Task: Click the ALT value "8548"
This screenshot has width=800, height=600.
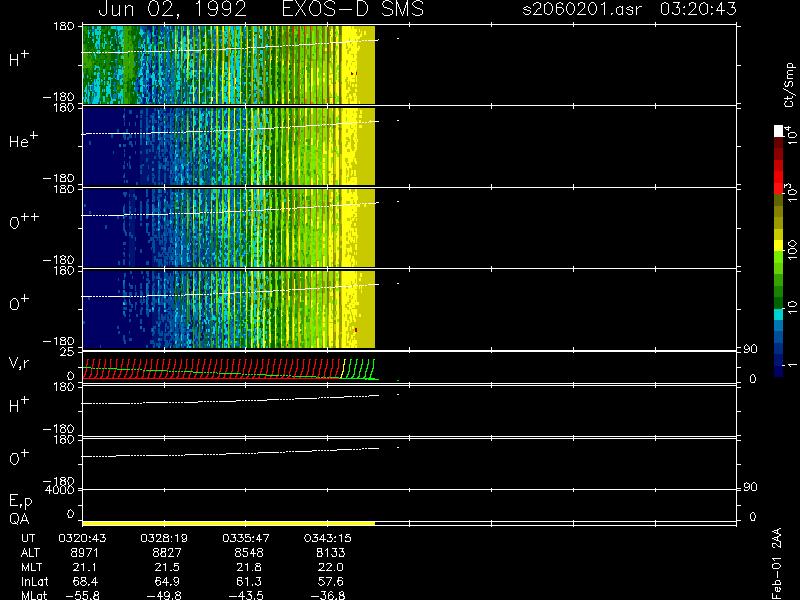Action: [249, 553]
